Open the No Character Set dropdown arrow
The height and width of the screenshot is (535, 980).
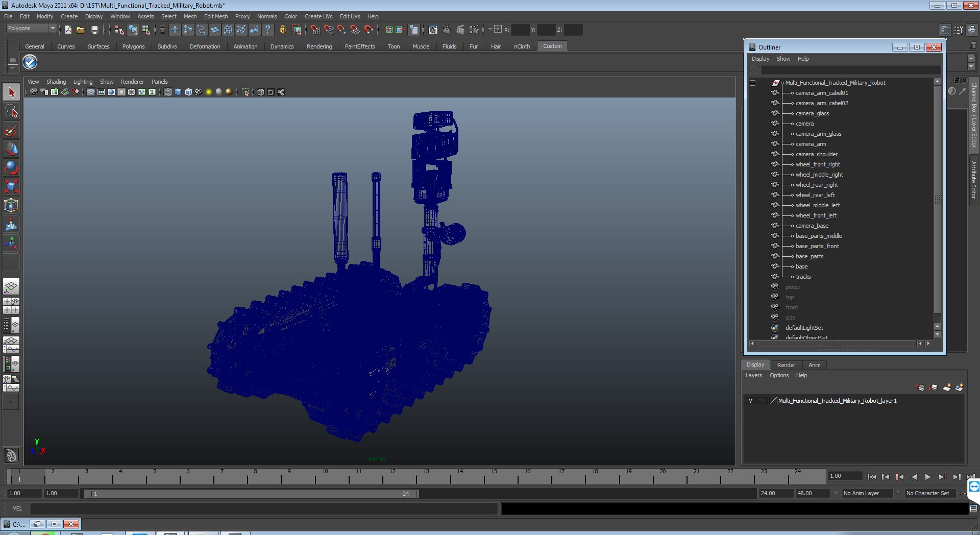899,493
